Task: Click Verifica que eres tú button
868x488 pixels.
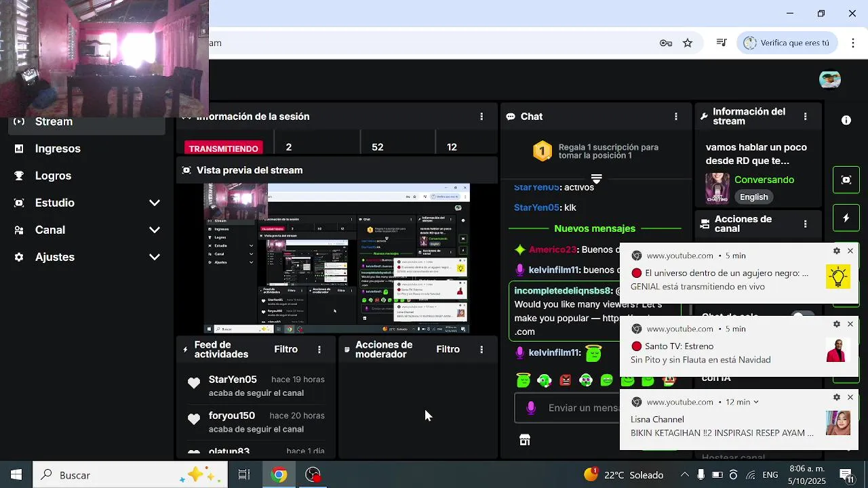Action: pyautogui.click(x=788, y=43)
